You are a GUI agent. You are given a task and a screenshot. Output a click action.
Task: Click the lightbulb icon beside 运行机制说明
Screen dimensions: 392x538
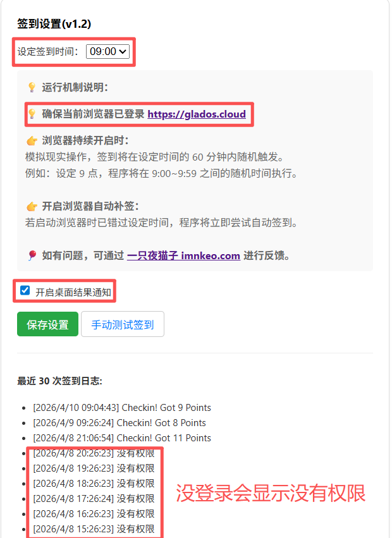point(32,87)
